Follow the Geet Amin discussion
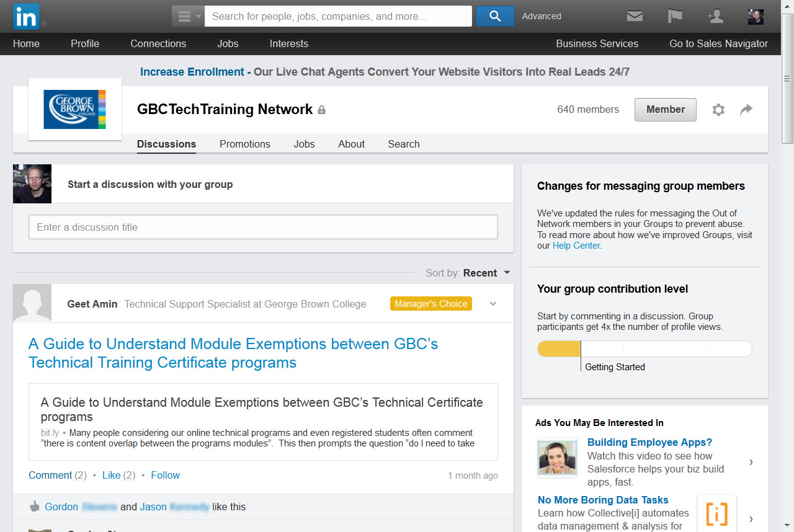 pyautogui.click(x=165, y=475)
